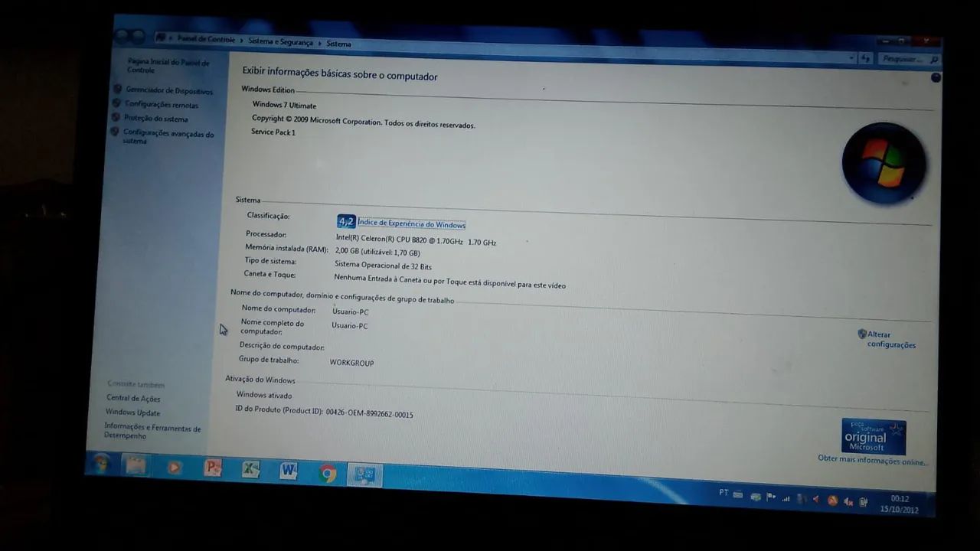Click the Product ID 00426-OEM-8992662-00015
This screenshot has height=551, width=980.
coord(369,414)
